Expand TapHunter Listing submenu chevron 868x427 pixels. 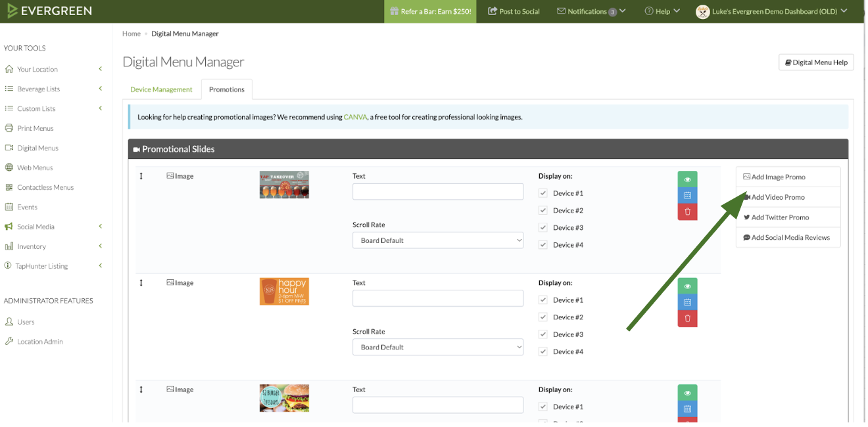point(101,266)
